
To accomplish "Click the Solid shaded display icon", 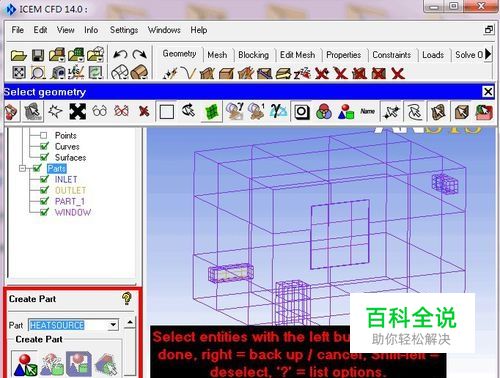I will (139, 72).
